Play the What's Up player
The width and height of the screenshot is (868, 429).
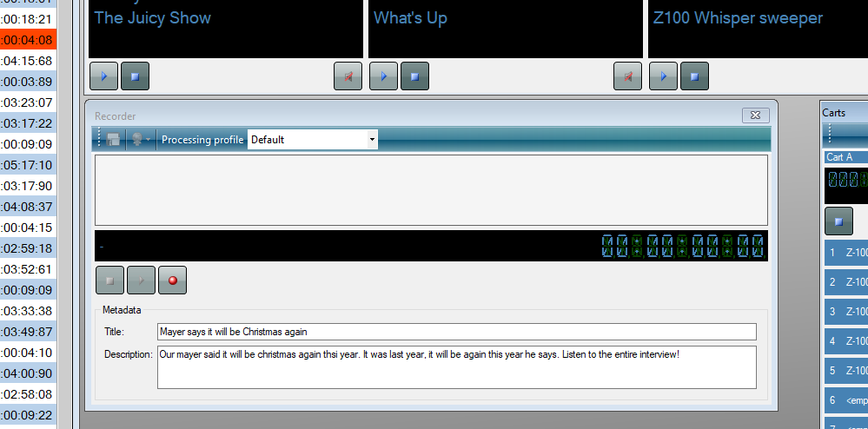coord(384,76)
